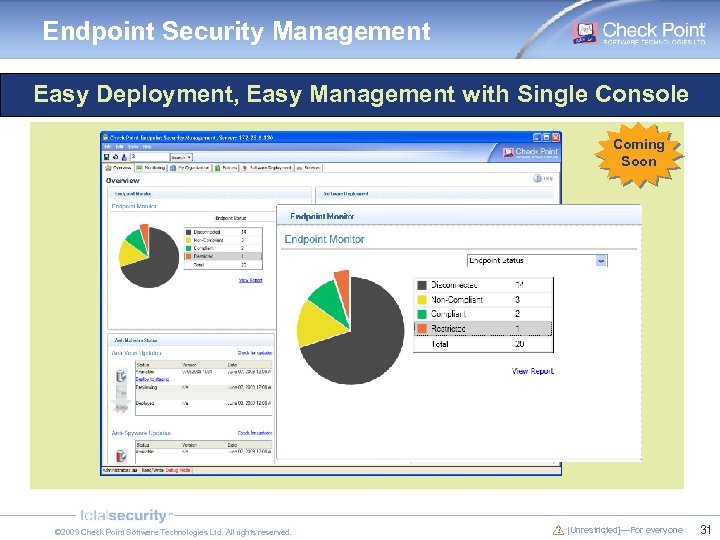Click the Help icon beside the Overview heading
Image resolution: width=720 pixels, height=540 pixels.
click(x=537, y=178)
